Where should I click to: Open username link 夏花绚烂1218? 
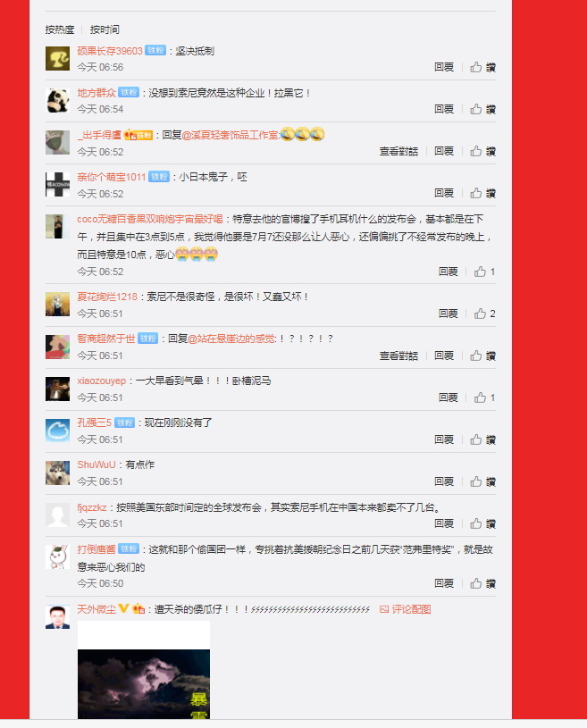pyautogui.click(x=107, y=297)
